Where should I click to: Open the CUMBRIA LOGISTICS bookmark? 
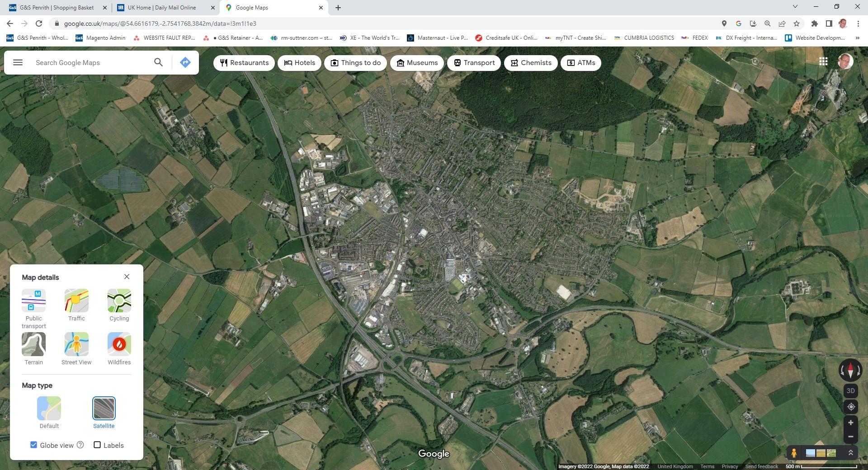click(644, 38)
